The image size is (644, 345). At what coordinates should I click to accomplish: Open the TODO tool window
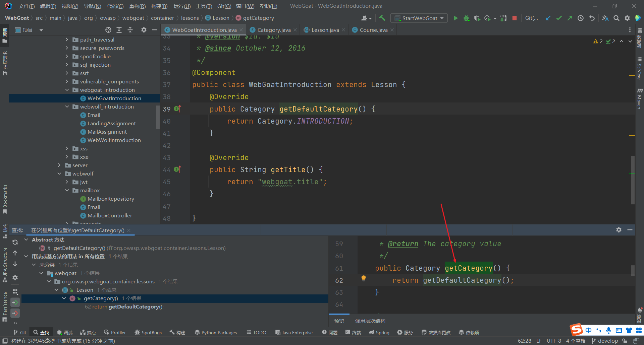256,332
